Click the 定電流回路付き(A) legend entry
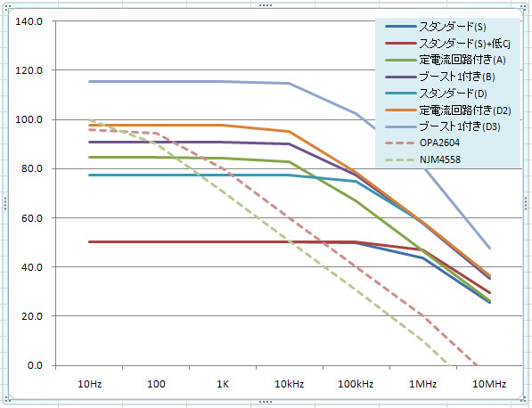 446,60
